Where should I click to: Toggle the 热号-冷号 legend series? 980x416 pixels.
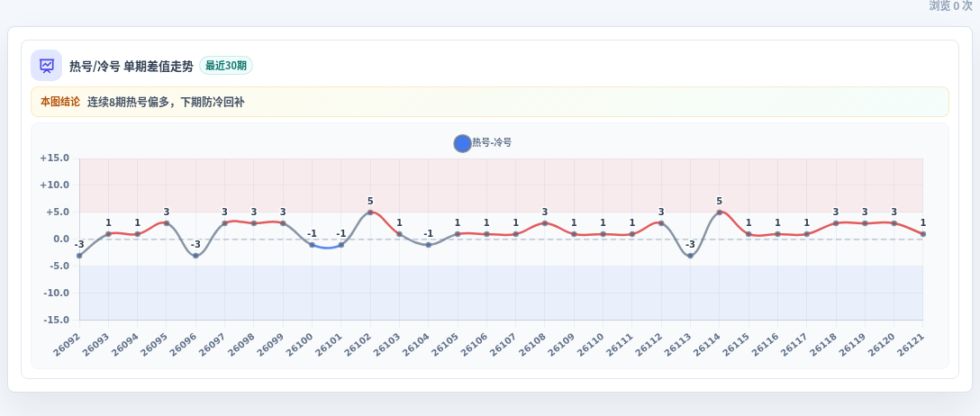483,143
